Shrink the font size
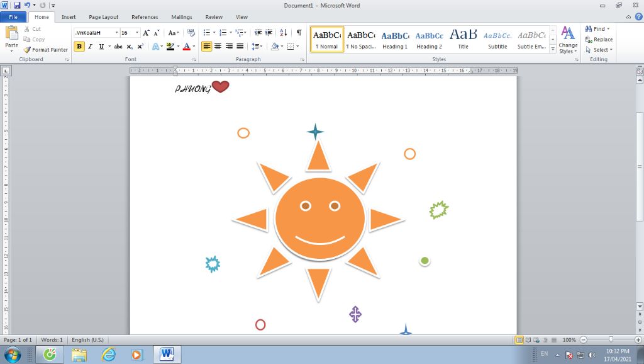Screen dimensions: 644x364 (157, 33)
